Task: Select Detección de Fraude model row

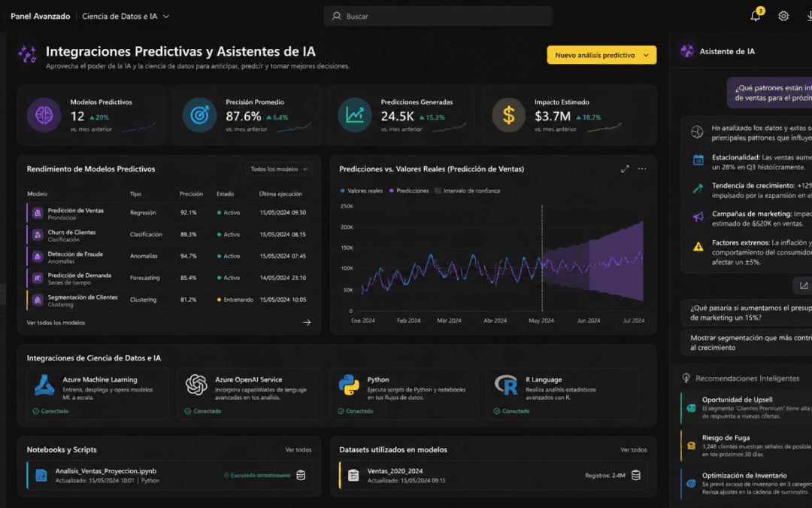Action: [x=169, y=257]
